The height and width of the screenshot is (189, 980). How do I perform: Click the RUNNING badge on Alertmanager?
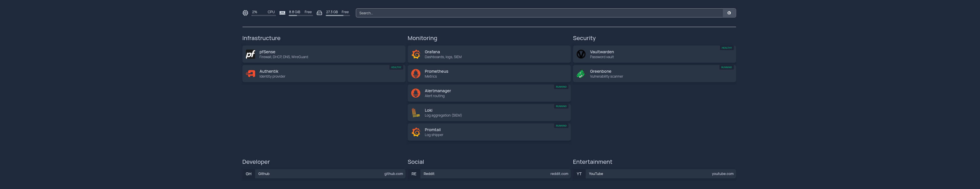(561, 87)
